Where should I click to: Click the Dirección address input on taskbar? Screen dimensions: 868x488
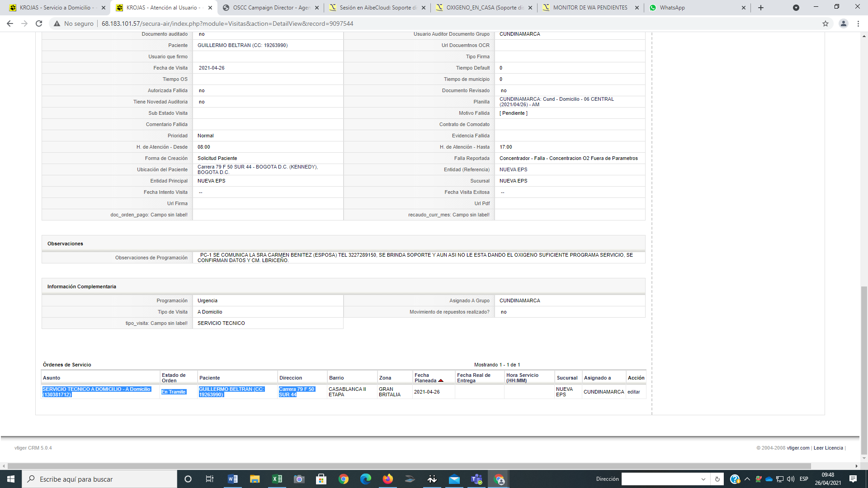coord(660,479)
